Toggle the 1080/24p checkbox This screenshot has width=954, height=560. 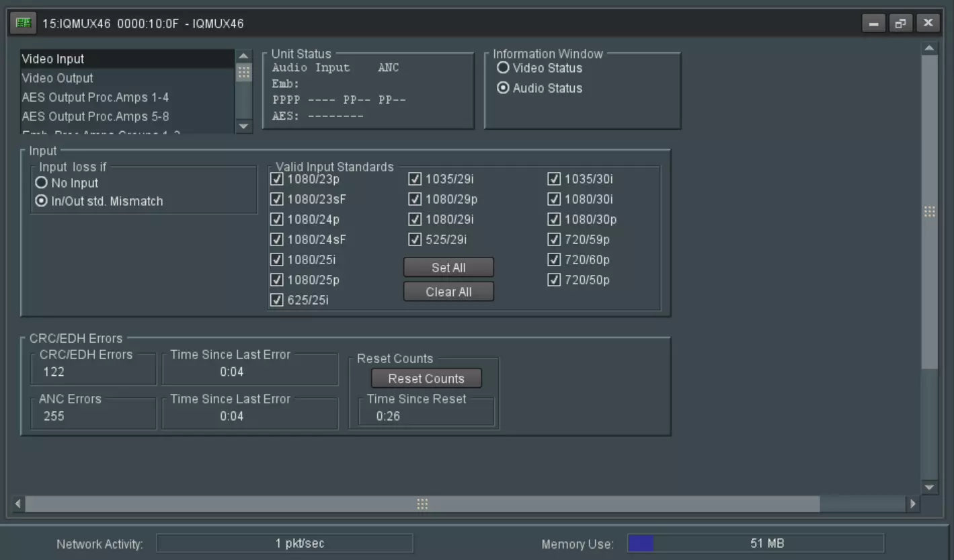(x=277, y=220)
